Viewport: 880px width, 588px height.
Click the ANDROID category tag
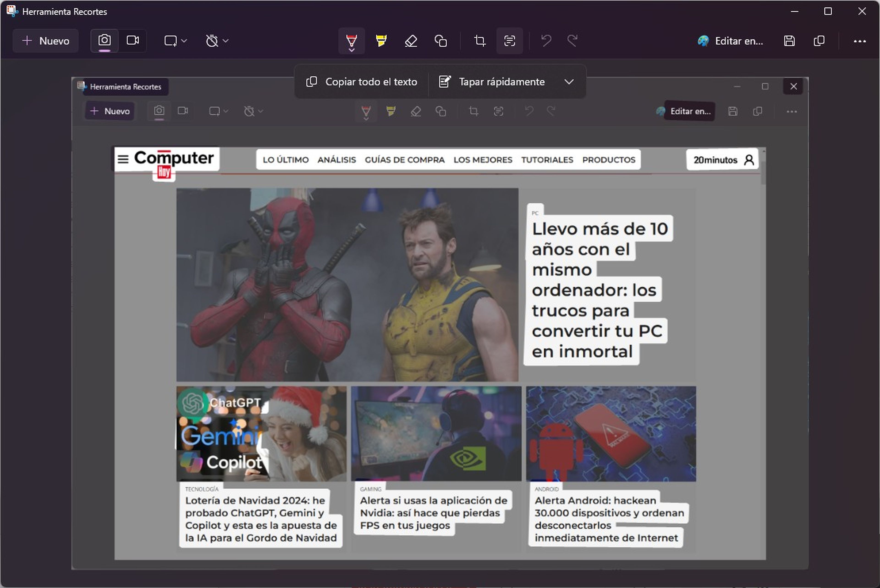tap(546, 489)
